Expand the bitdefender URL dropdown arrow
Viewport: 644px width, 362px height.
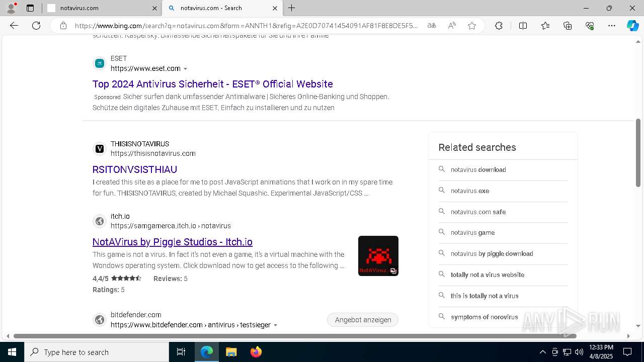[275, 325]
